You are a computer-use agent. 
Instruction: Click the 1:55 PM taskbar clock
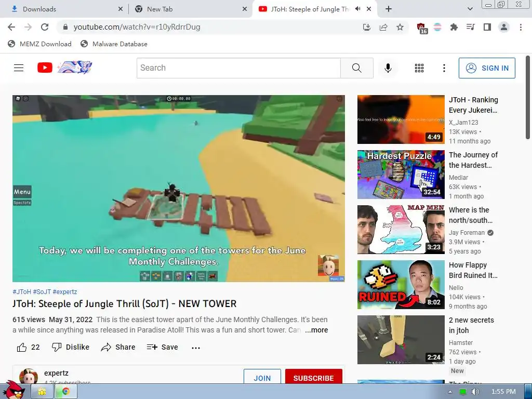(503, 392)
